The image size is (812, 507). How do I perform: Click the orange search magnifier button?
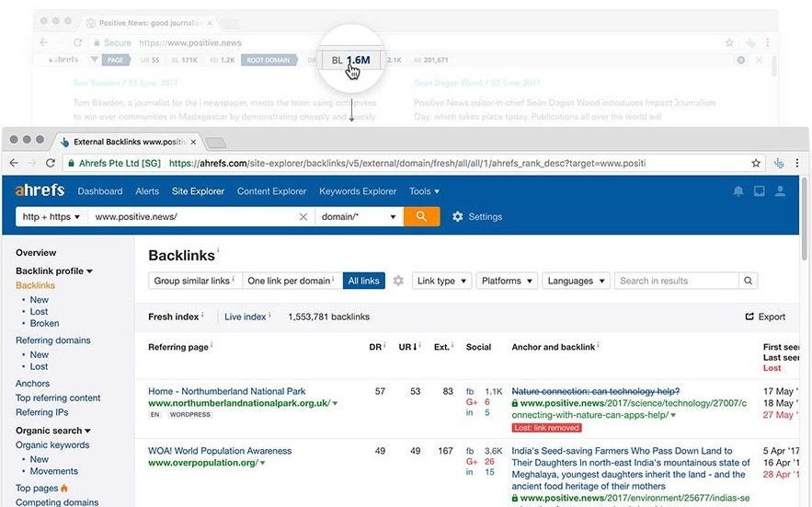coord(421,216)
